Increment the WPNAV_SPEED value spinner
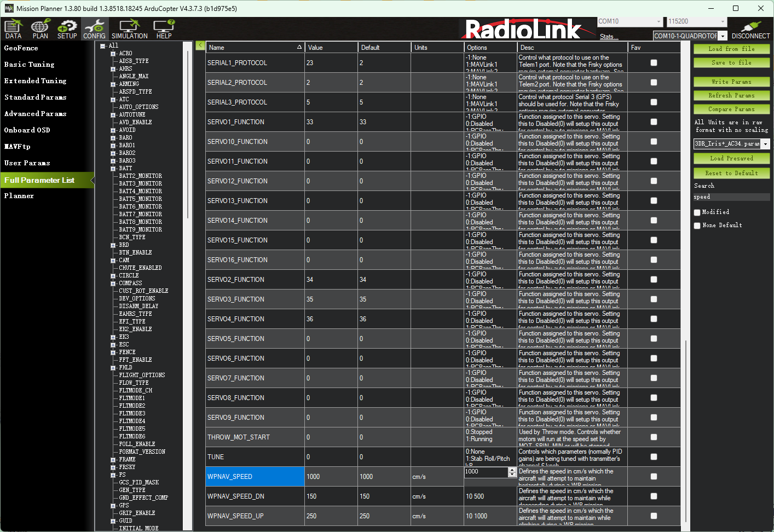Screen dimensions: 774x532 (x=512, y=470)
